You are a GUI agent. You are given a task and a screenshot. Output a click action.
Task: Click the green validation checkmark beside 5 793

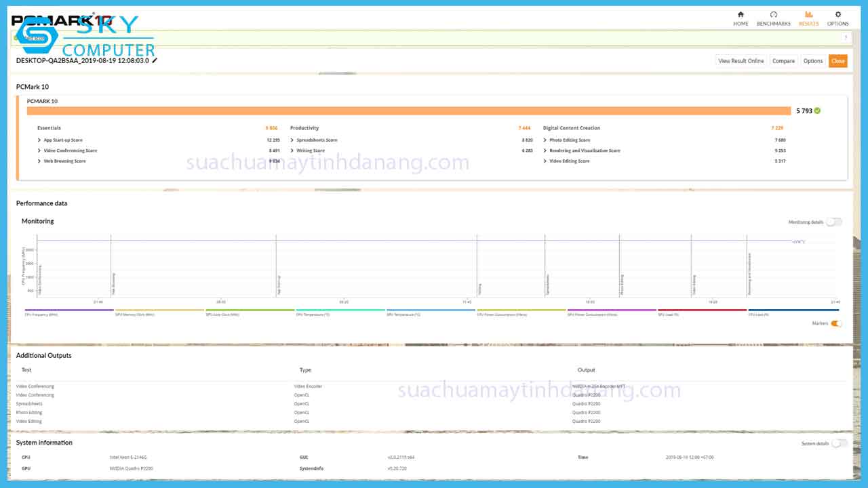[x=817, y=110]
